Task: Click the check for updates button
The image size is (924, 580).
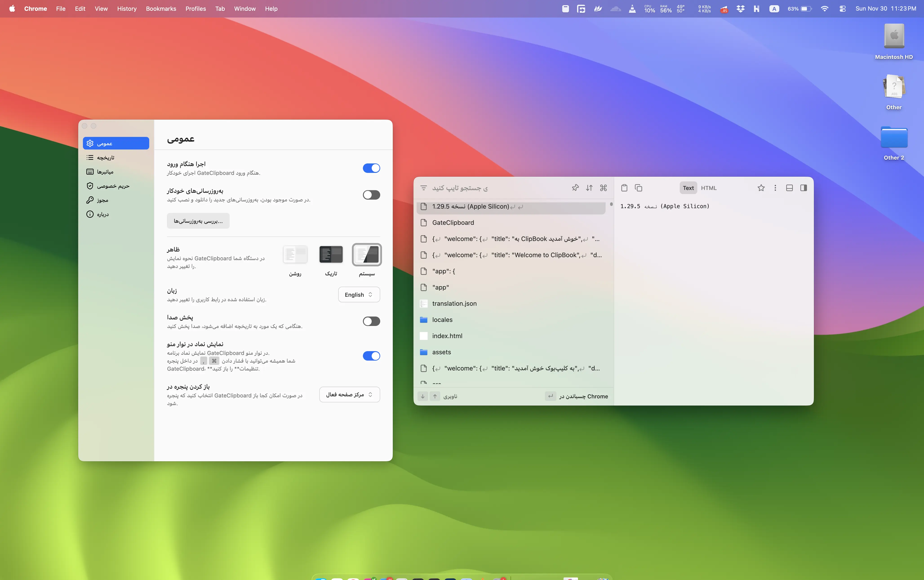Action: pos(198,221)
